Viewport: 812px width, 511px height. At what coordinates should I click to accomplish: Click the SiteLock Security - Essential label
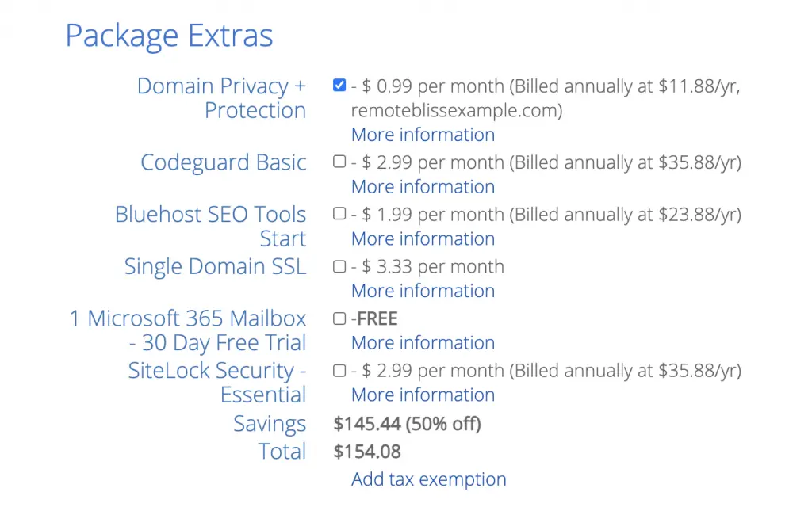[216, 383]
